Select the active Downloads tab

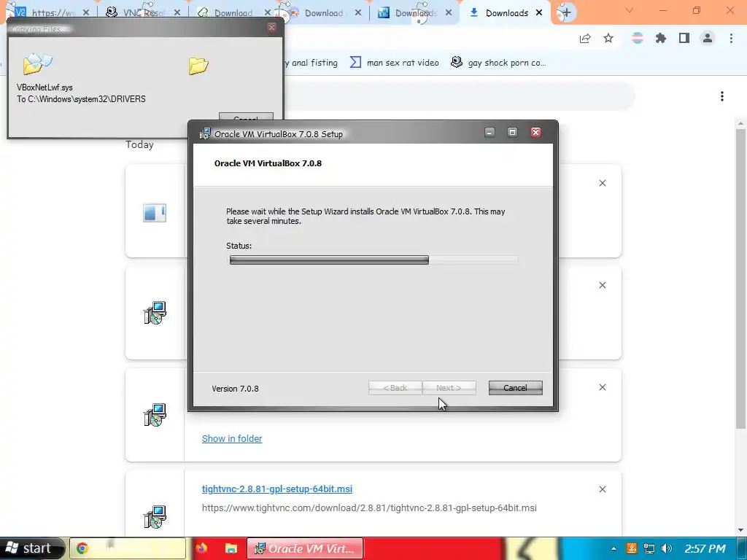(505, 13)
